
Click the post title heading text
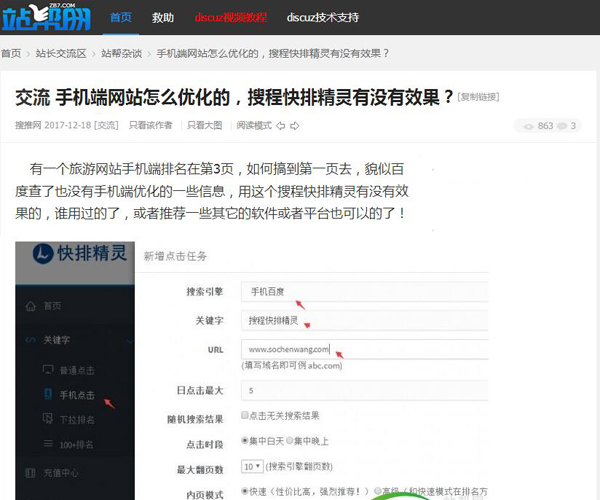click(234, 97)
